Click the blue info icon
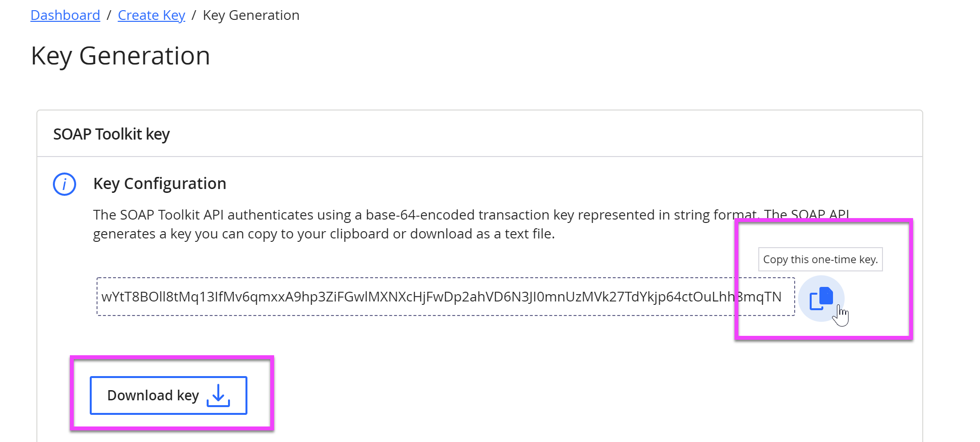 click(65, 184)
